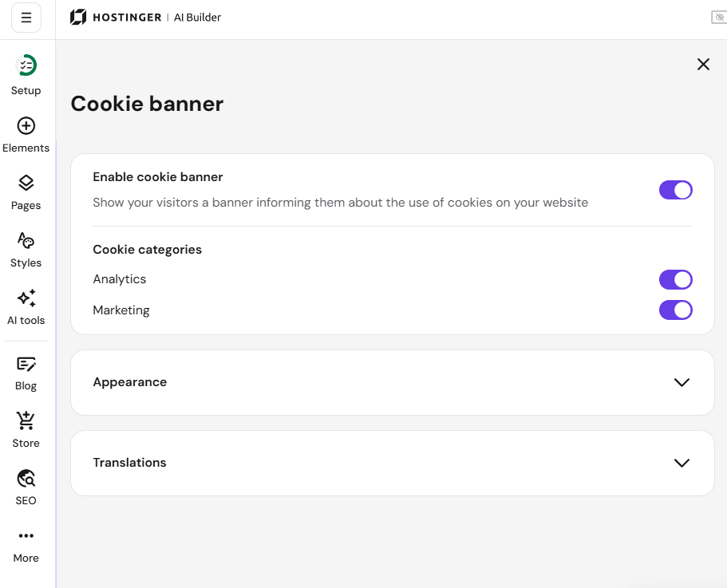This screenshot has width=727, height=588.
Task: Open the Styles palette icon
Action: (x=26, y=240)
